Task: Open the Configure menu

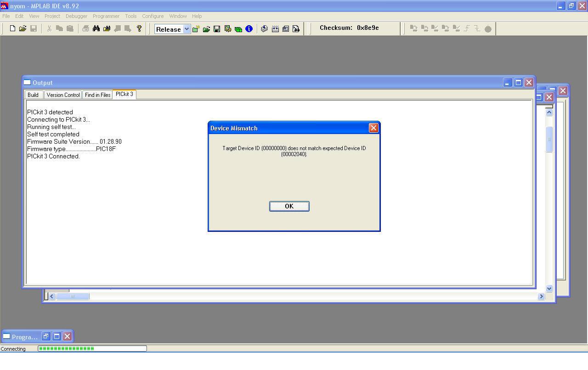Action: (153, 16)
